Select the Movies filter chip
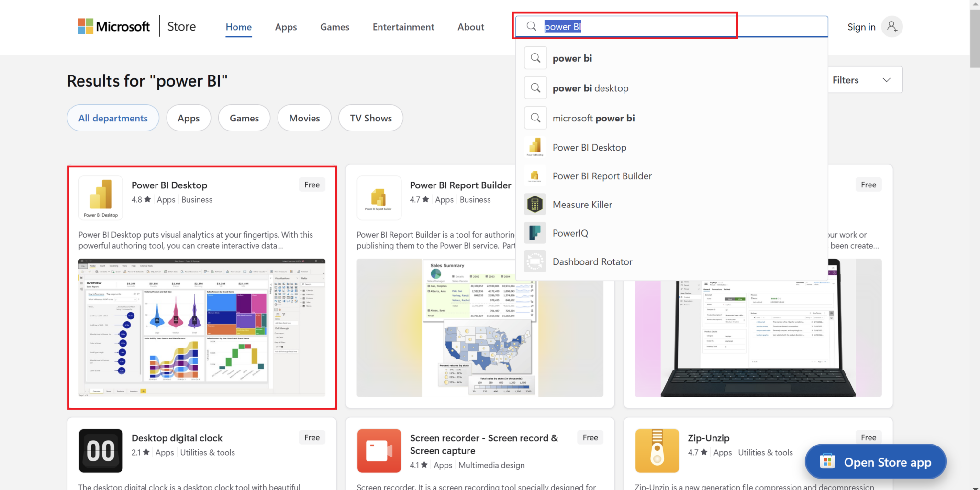The width and height of the screenshot is (980, 490). (x=304, y=118)
